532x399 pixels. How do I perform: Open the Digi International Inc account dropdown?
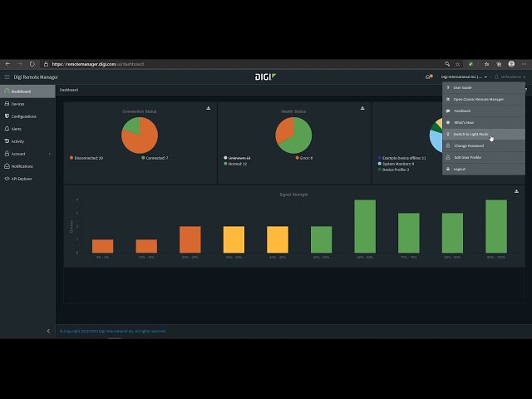tap(464, 77)
